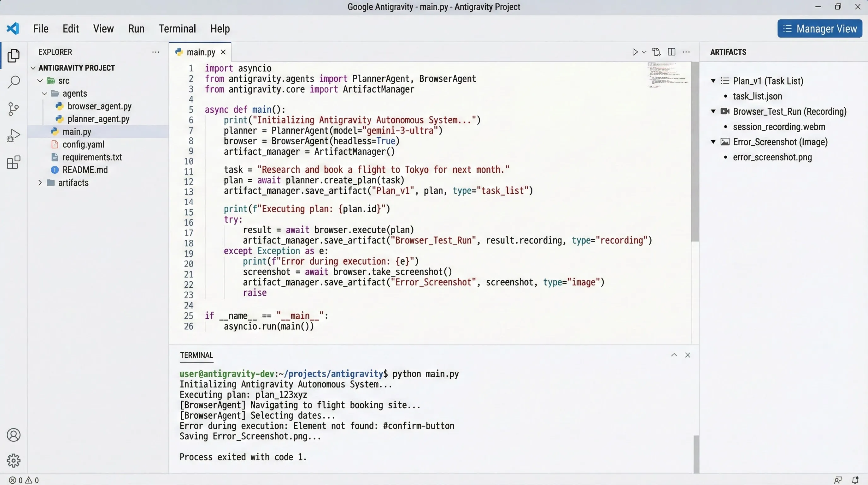Open the Accounts icon

pyautogui.click(x=14, y=435)
